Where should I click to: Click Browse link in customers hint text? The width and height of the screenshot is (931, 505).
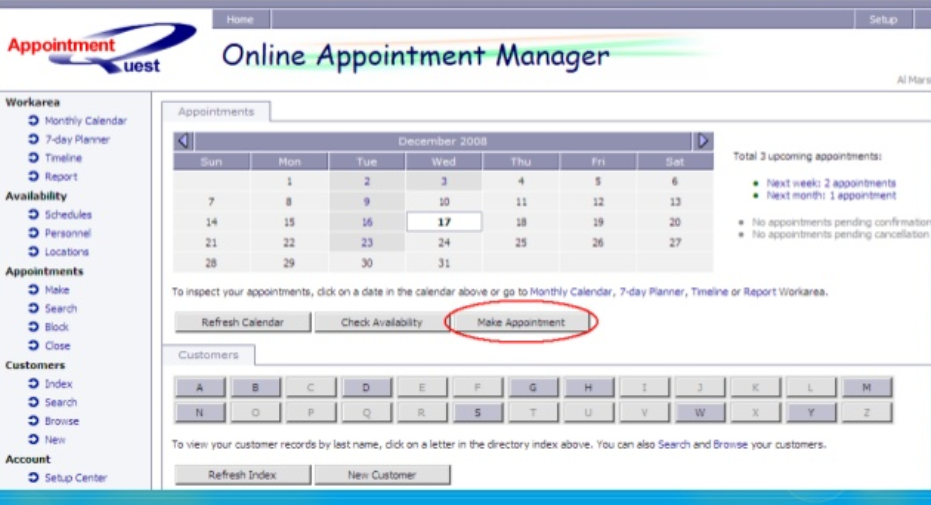coord(730,444)
